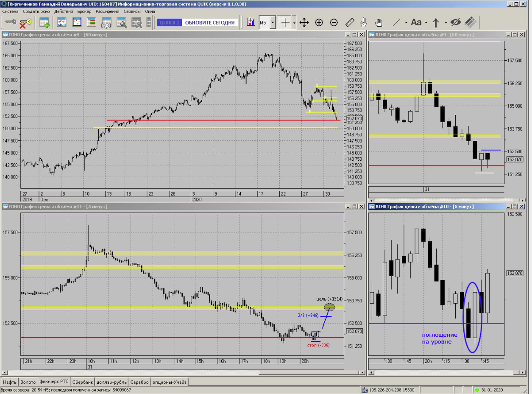Switch to the Серебро tab
This screenshot has width=532, height=394.
(x=140, y=382)
